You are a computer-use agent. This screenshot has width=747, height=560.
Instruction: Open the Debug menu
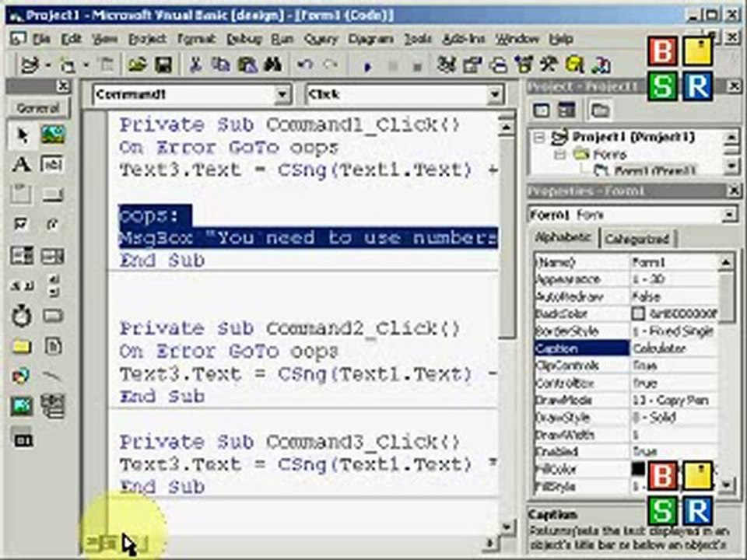click(x=244, y=39)
